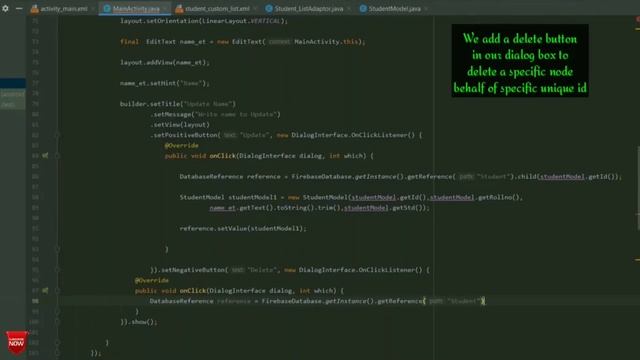Click the layout.setOrientation line
The image size is (640, 360).
(x=204, y=21)
